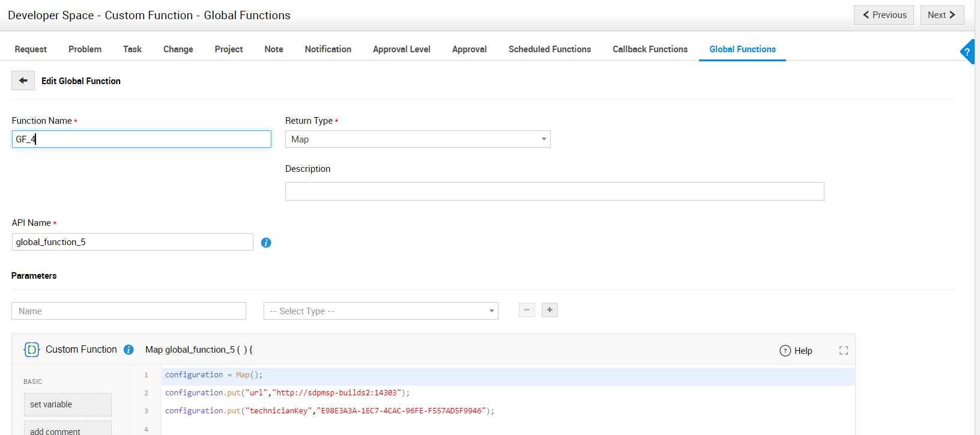This screenshot has height=435, width=980.
Task: Open the Callback Functions tab
Action: (650, 49)
